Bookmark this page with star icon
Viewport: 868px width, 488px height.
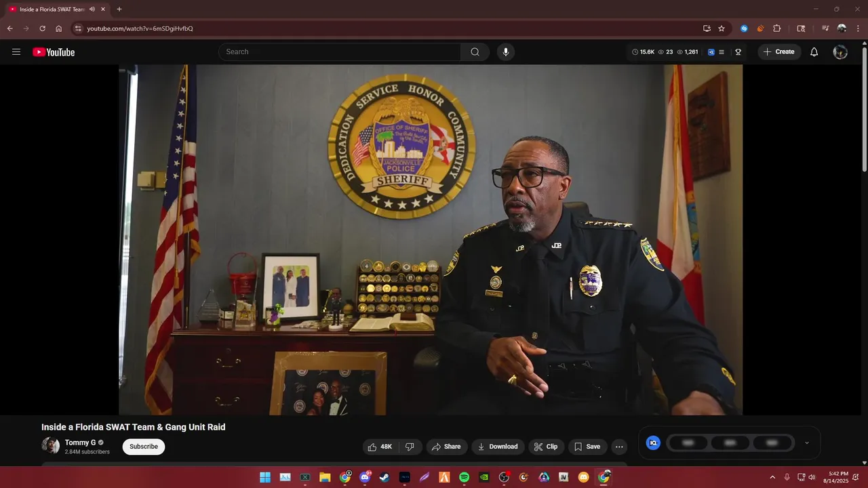(x=722, y=28)
